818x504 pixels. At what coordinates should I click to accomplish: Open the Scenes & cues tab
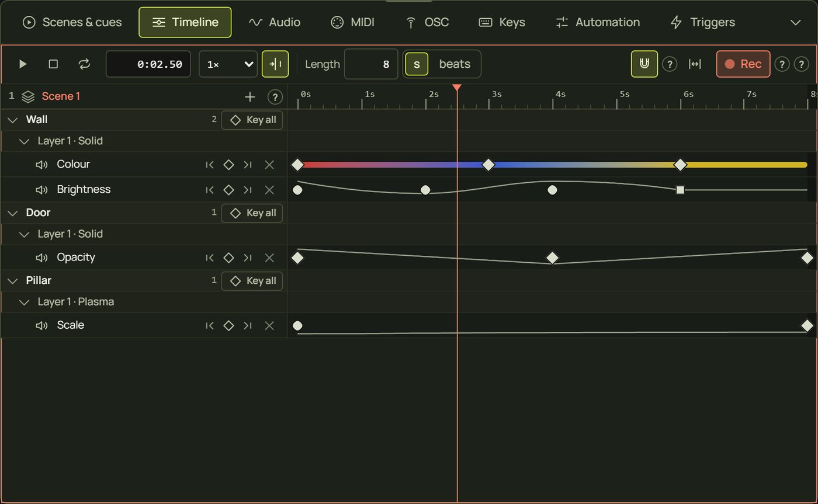(x=72, y=22)
